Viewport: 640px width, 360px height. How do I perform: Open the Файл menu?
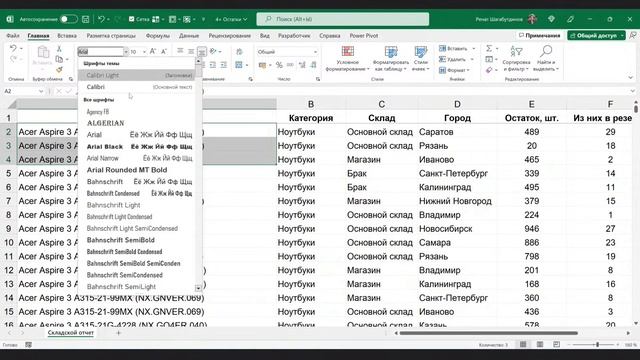click(13, 36)
